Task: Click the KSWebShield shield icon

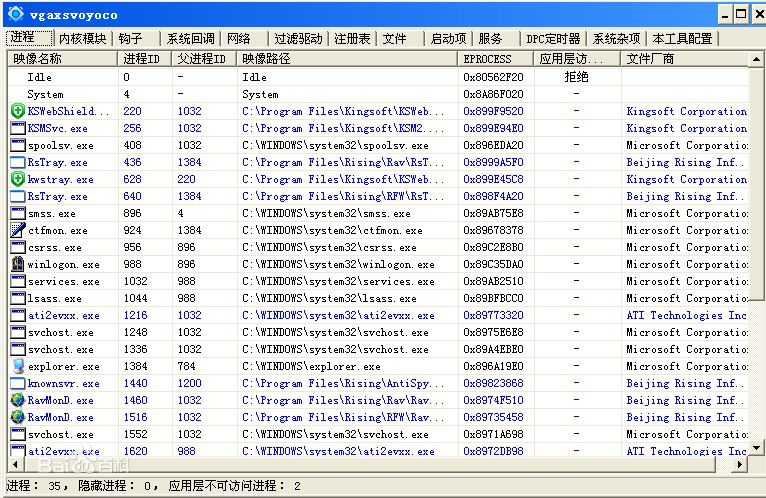Action: click(18, 111)
